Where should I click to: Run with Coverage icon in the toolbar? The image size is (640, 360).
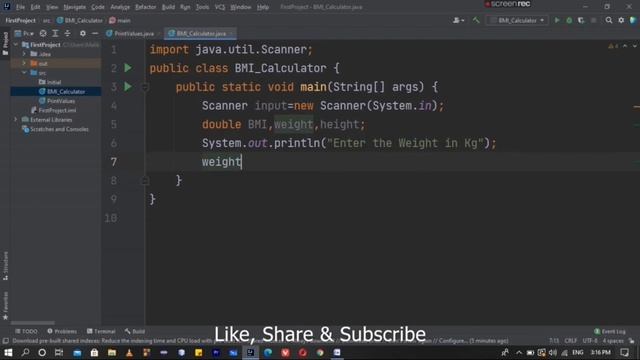tap(581, 20)
